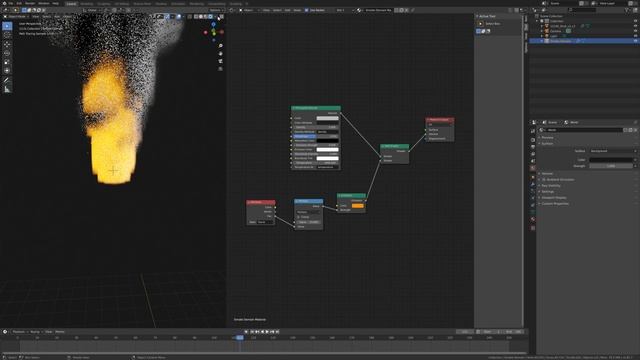Viewport: 640px width, 360px height.
Task: Click the viewport pan hand gizmo
Action: [220, 53]
